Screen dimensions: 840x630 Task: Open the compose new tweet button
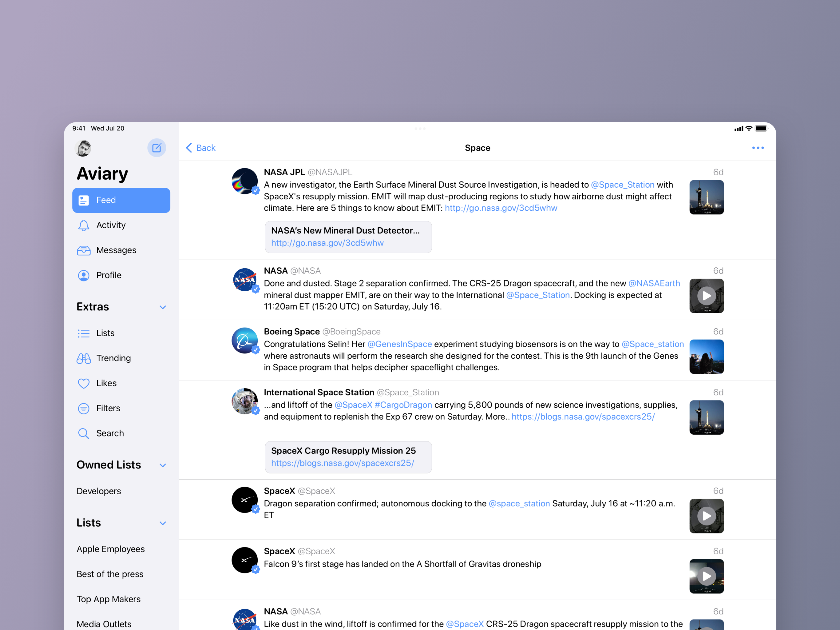click(157, 148)
